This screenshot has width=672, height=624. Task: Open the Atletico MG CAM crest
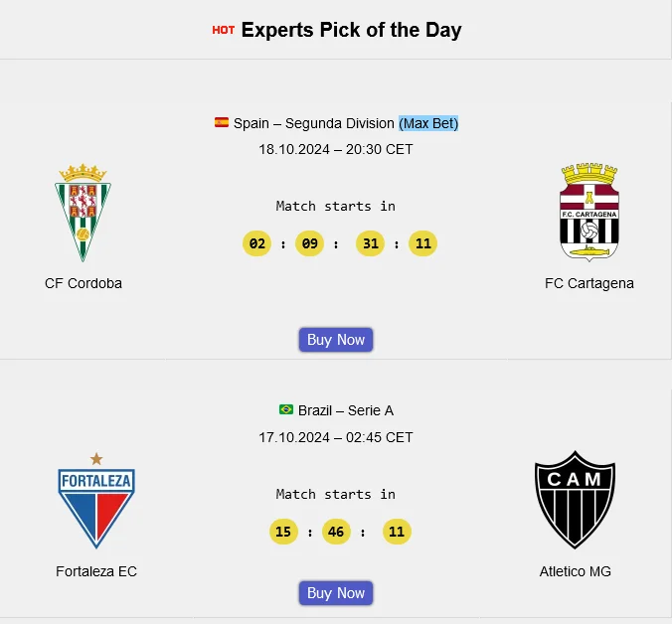tap(576, 500)
